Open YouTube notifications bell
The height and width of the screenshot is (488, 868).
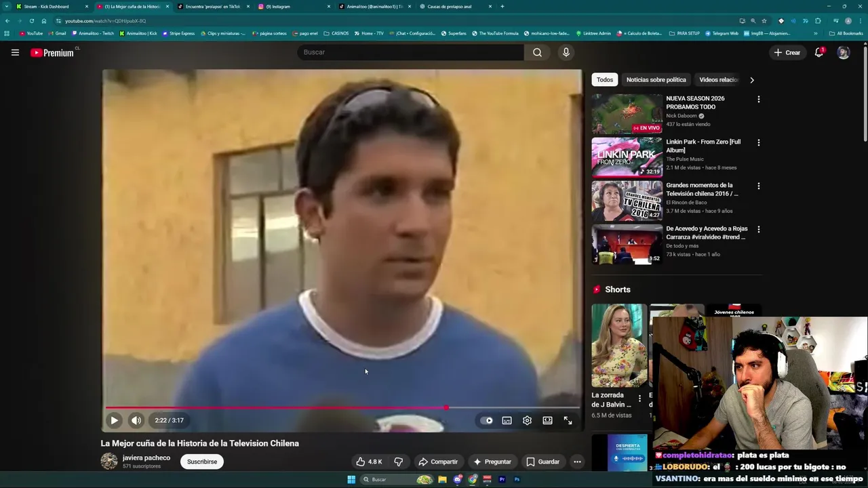819,52
